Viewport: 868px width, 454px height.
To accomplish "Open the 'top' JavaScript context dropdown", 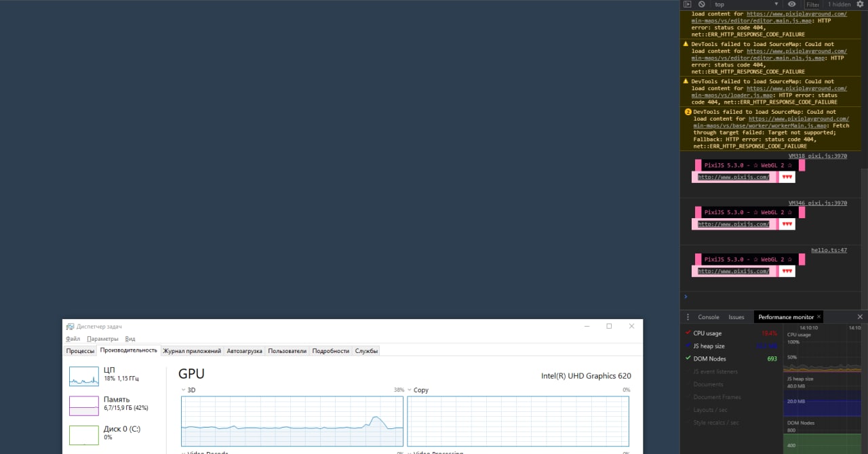I will coord(747,4).
